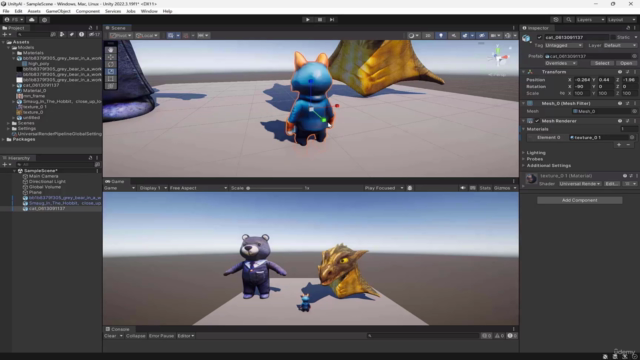Select the Console tab
The image size is (640, 360).
118,329
